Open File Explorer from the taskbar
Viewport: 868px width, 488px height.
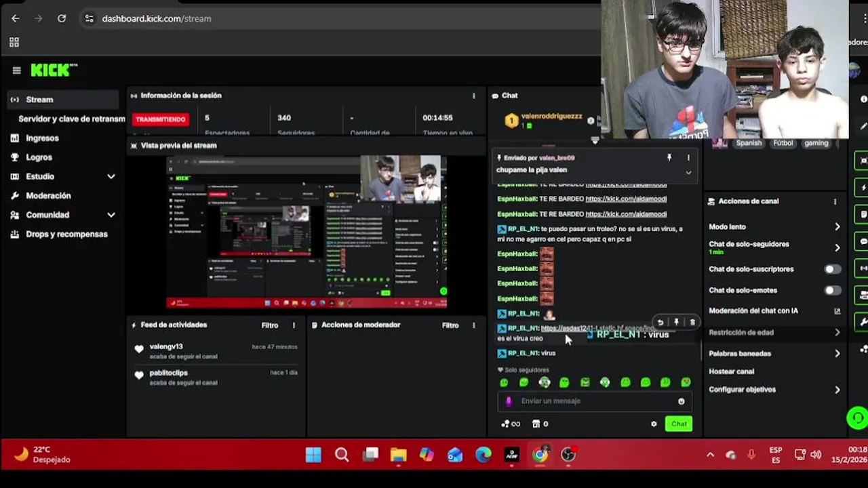click(398, 455)
